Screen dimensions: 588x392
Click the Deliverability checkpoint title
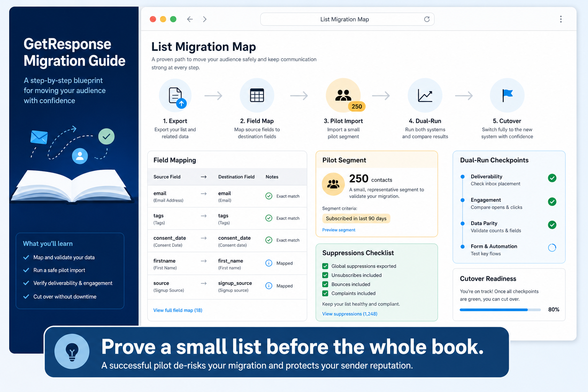click(487, 176)
